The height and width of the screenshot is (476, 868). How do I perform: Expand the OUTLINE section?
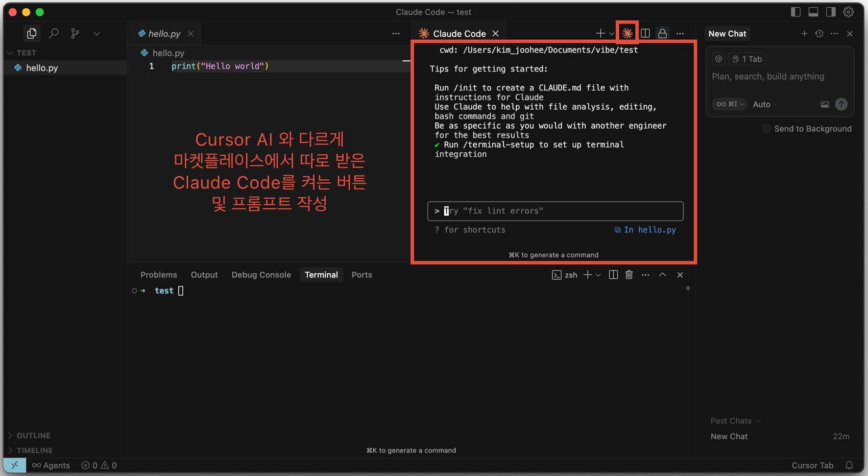click(34, 436)
